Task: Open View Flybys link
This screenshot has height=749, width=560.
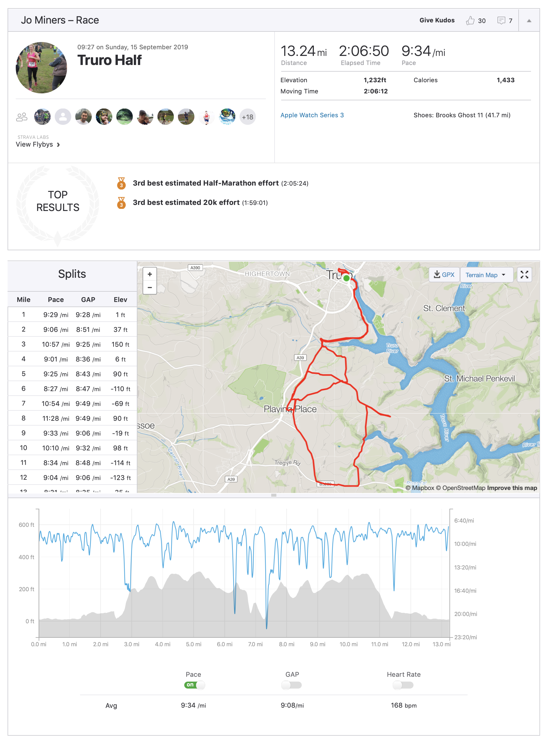Action: (x=37, y=144)
